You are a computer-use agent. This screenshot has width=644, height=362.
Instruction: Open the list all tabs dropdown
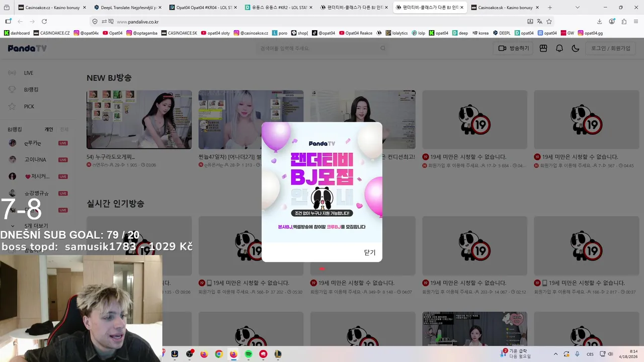(x=577, y=8)
